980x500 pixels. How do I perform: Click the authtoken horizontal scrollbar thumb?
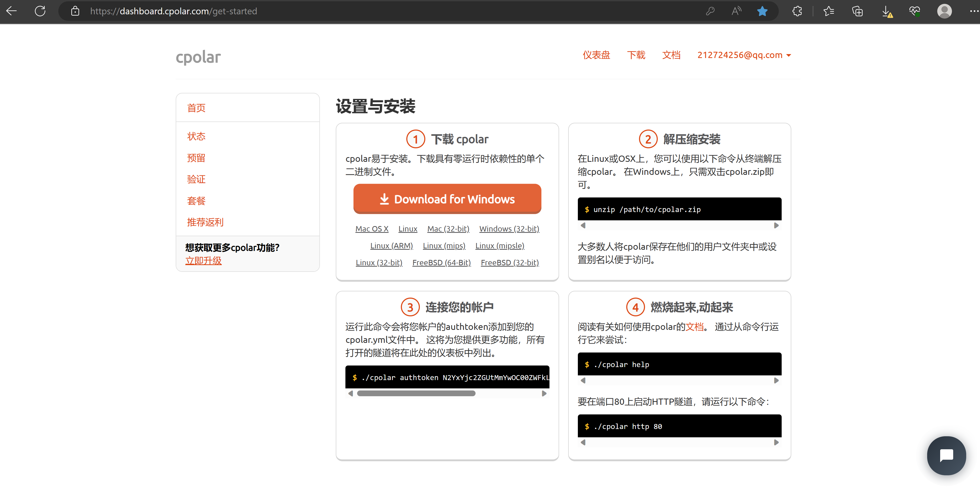[416, 393]
